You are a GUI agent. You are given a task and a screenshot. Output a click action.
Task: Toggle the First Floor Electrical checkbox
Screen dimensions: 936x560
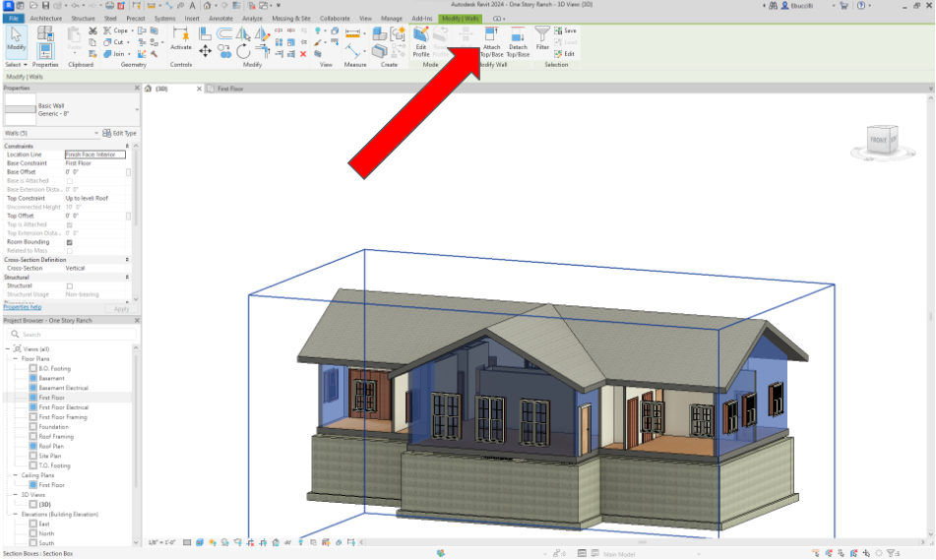pos(33,407)
